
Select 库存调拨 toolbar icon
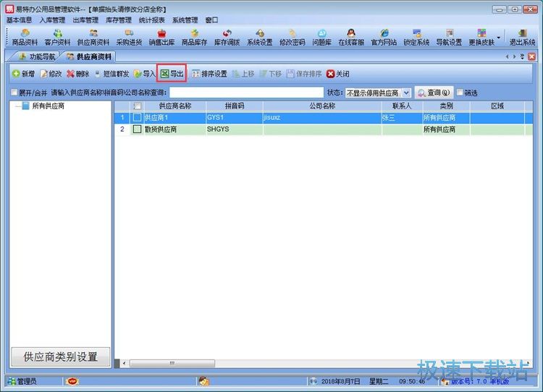coord(227,38)
